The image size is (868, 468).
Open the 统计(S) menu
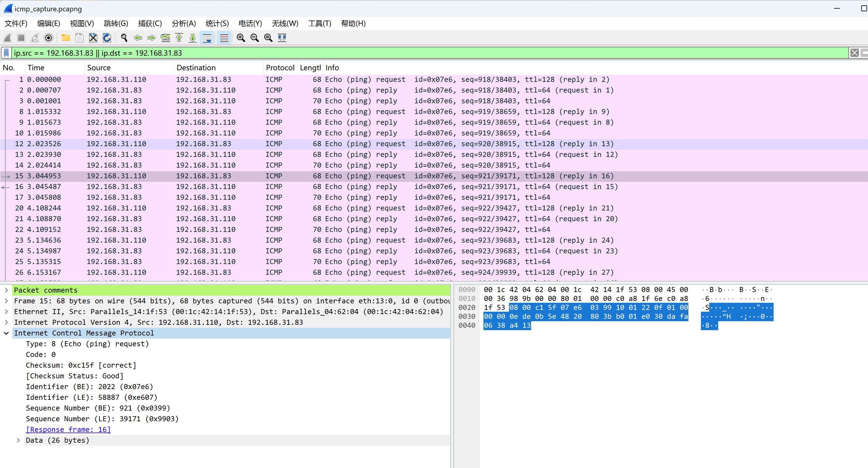point(217,23)
